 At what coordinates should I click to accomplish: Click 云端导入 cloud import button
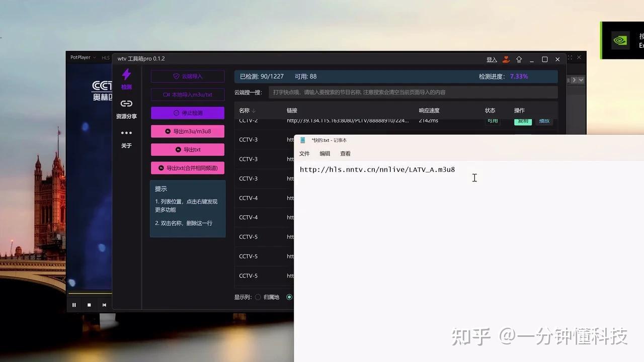click(188, 76)
